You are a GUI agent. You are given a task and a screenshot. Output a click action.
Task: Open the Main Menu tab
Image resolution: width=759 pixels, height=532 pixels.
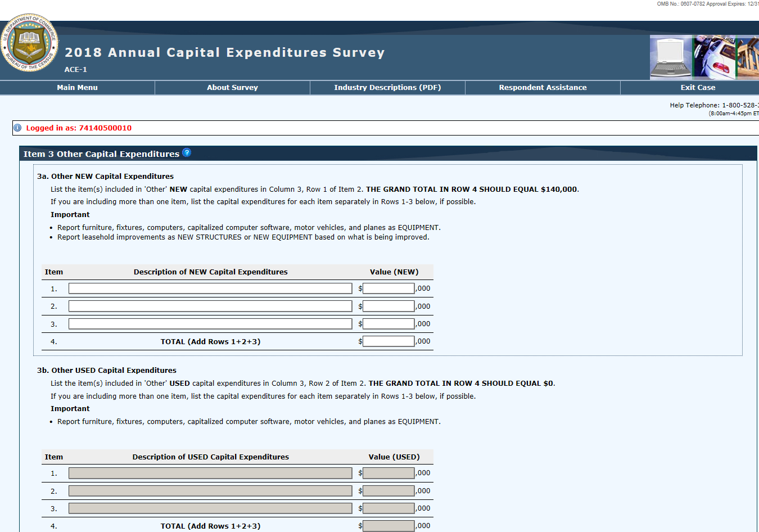tap(77, 88)
